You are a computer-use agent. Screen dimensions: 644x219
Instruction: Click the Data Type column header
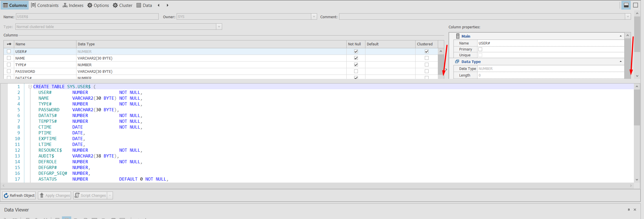pos(211,44)
